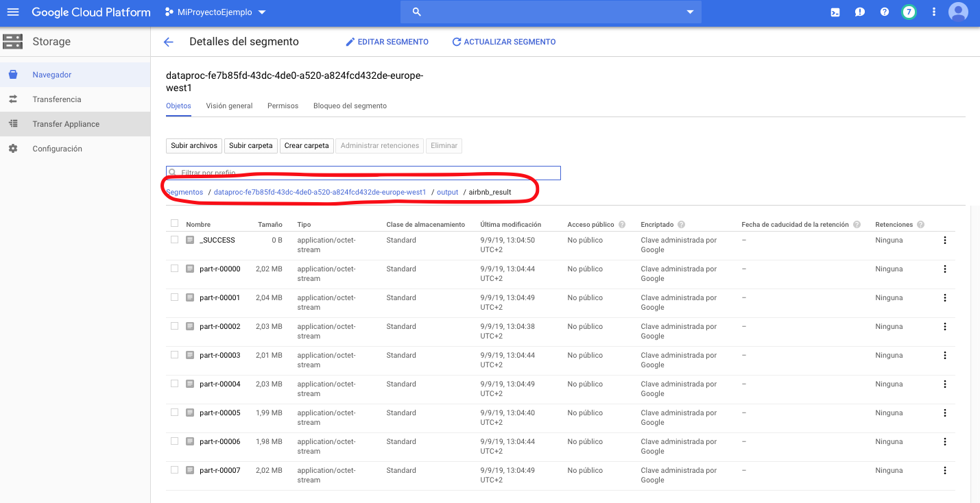Open Transfer Appliance in the sidebar
980x503 pixels.
point(75,124)
